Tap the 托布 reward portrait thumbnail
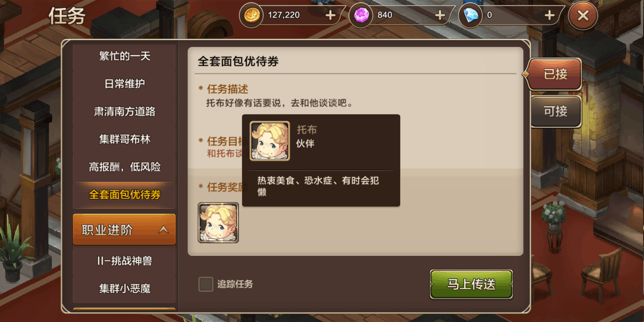This screenshot has height=322, width=644. tap(218, 223)
